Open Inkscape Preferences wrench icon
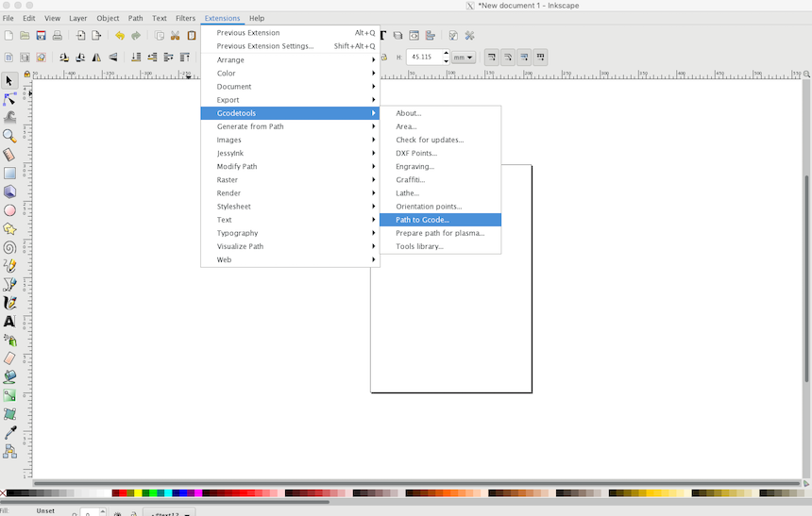Viewport: 812px width, 516px height. (469, 36)
